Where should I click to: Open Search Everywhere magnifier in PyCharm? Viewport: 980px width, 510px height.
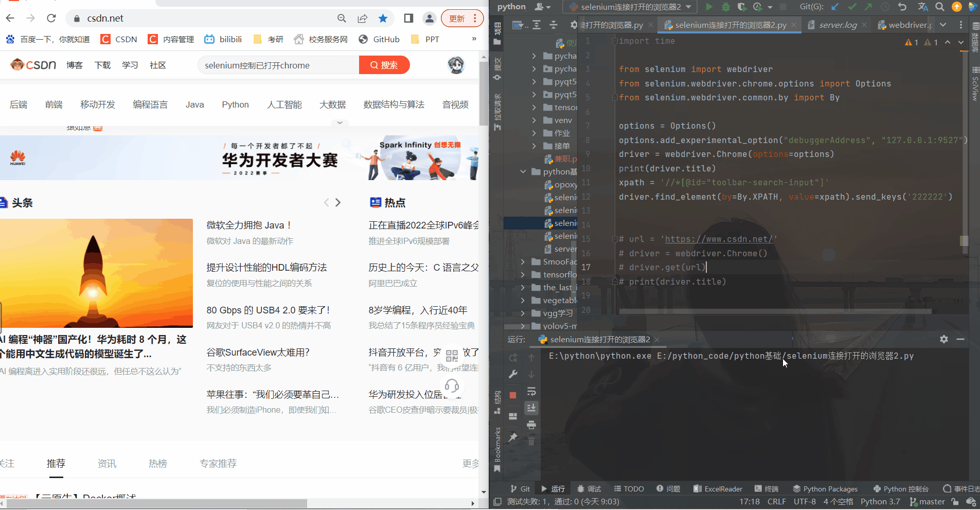click(x=940, y=7)
